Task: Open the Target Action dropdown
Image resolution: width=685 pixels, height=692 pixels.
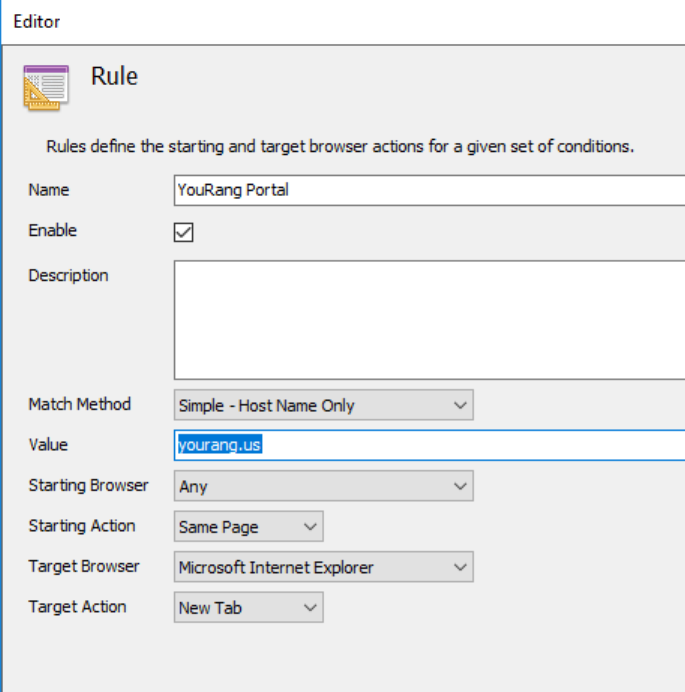Action: click(x=248, y=607)
